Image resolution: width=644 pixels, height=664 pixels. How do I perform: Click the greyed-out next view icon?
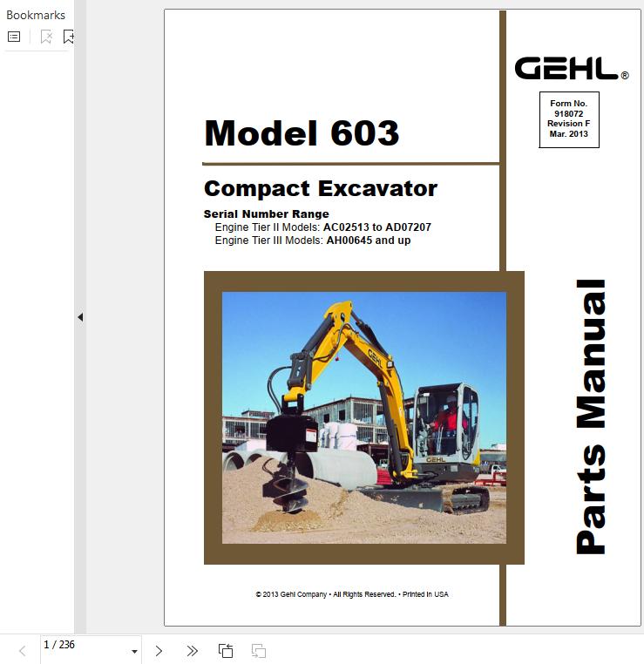coord(259,651)
